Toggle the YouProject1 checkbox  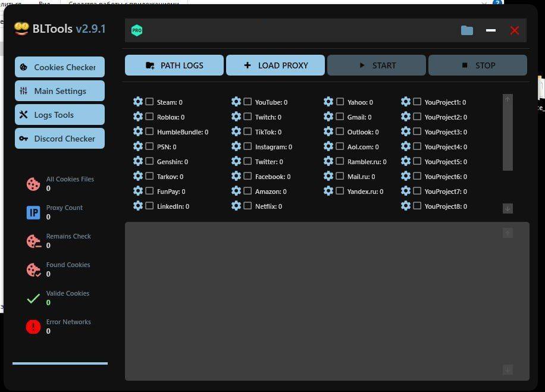[x=417, y=102]
